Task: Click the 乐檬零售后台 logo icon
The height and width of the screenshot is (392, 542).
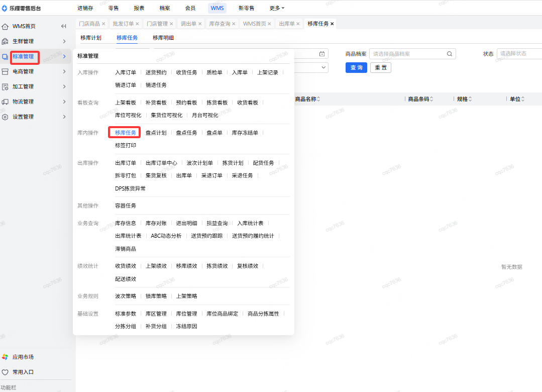Action: coord(4,8)
